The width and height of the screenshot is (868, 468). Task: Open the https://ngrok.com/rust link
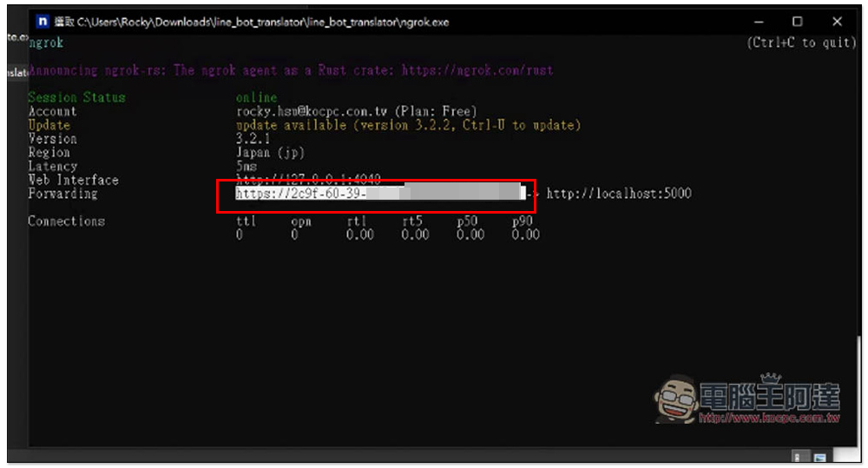477,70
